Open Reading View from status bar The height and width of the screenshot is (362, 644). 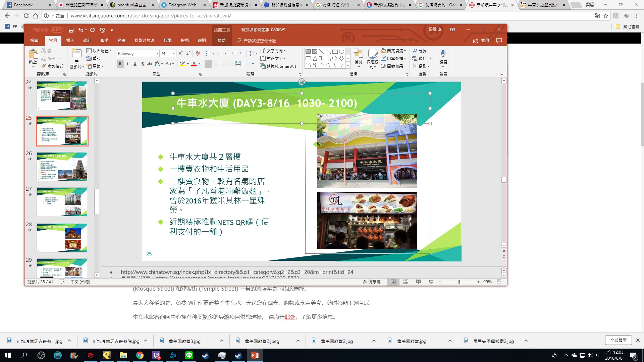point(418,282)
